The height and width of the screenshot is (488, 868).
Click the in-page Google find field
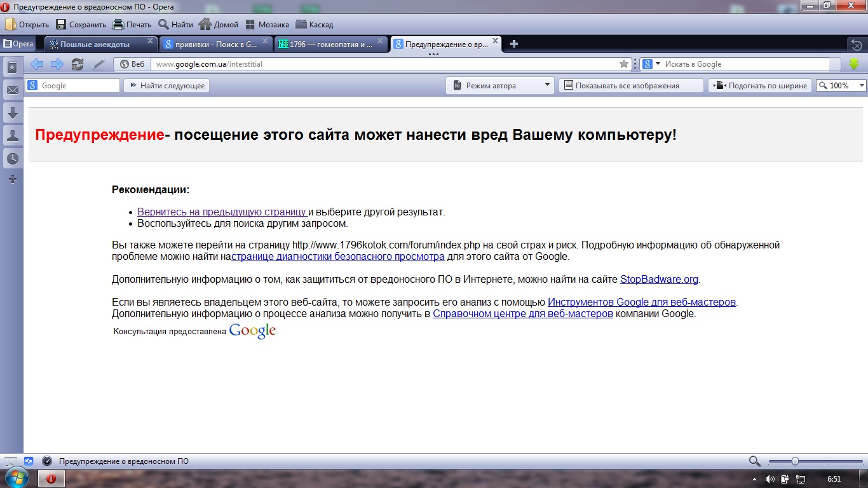[x=72, y=85]
